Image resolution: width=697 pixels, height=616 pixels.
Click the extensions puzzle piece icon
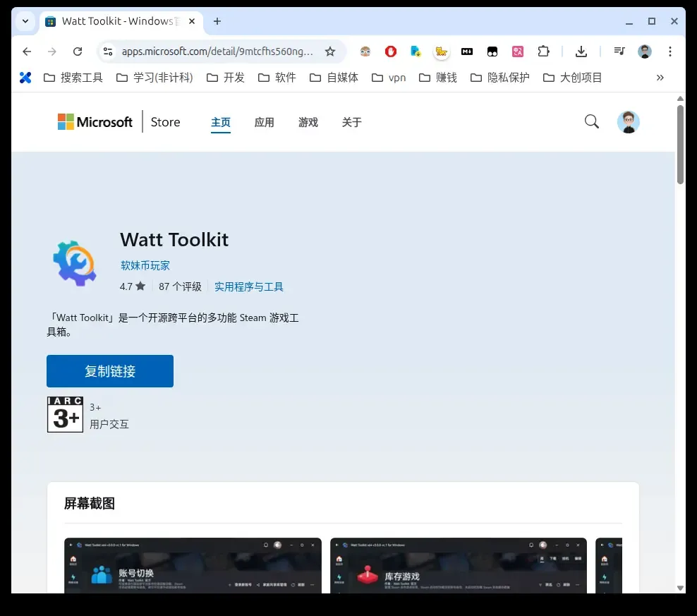click(543, 51)
